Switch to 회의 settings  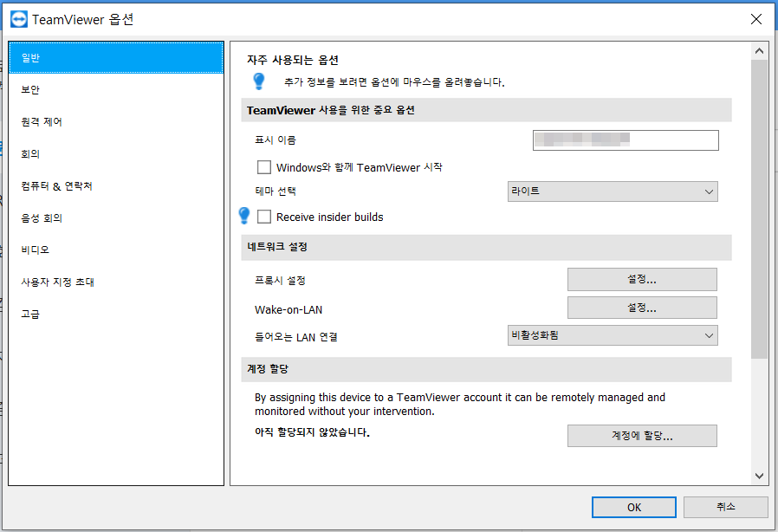coord(116,154)
